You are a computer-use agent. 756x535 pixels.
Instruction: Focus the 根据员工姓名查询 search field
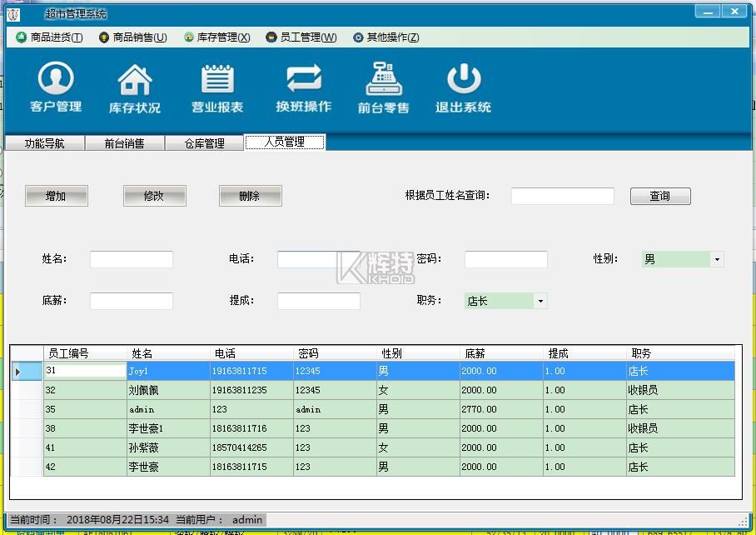[562, 196]
